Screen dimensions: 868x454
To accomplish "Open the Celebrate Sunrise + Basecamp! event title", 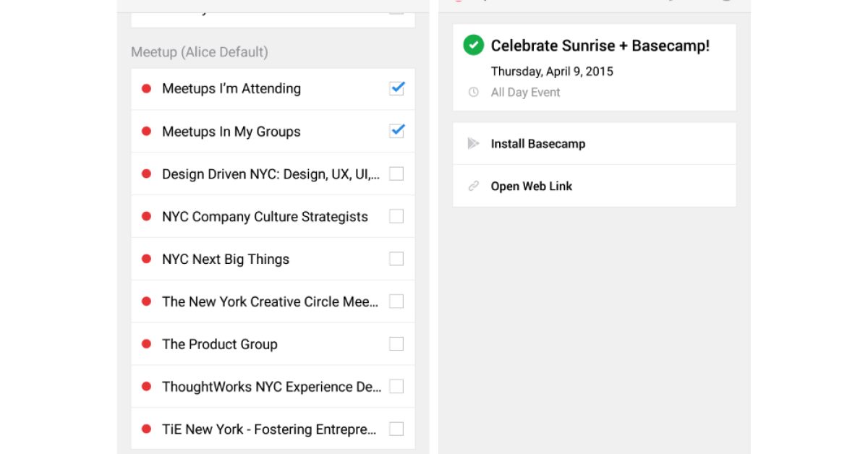I will (600, 46).
